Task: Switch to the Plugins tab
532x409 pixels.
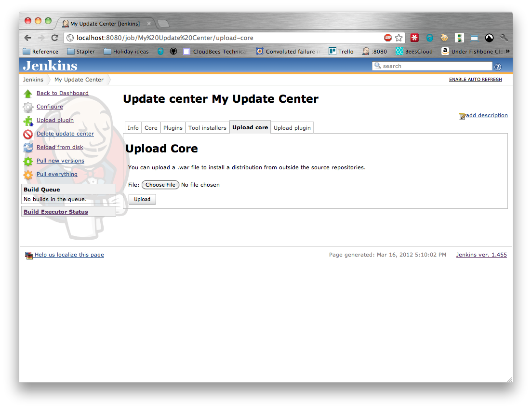Action: pos(173,128)
